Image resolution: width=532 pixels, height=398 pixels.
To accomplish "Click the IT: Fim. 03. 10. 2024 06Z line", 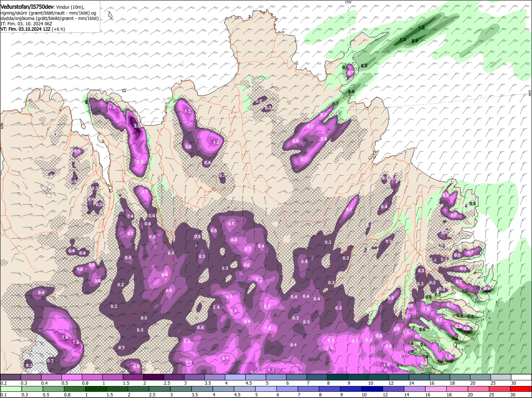I will click(26, 24).
